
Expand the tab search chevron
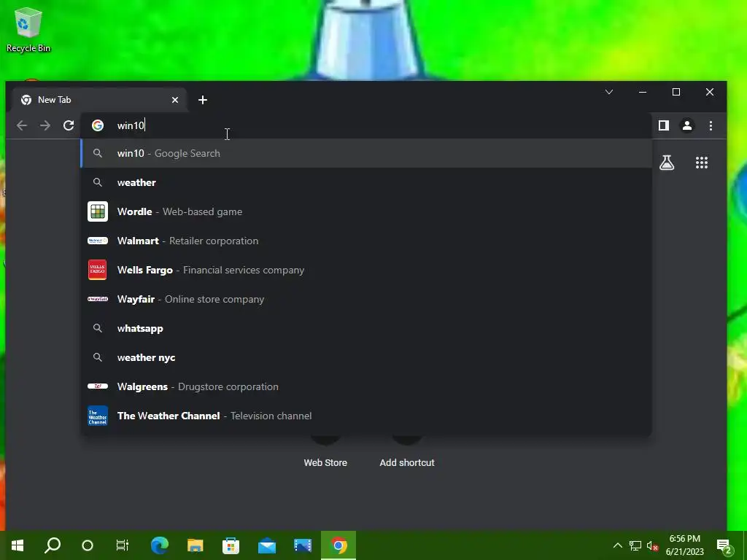click(609, 92)
